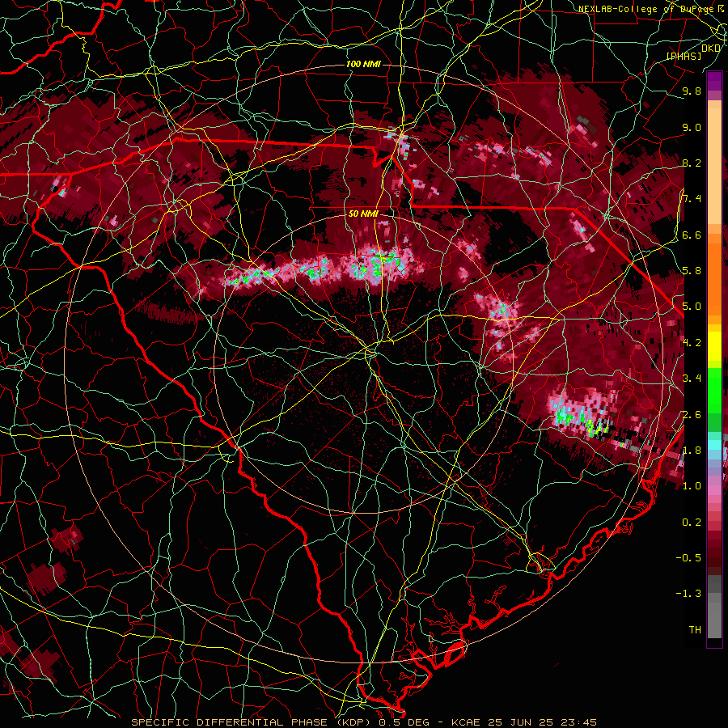Click the 8.2 value on the color scale
The width and height of the screenshot is (728, 728).
[x=692, y=163]
